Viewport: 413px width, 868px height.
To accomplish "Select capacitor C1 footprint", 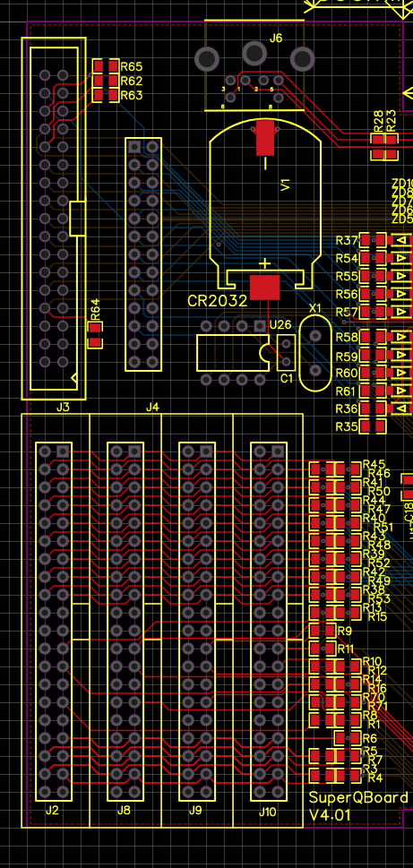I will 286,353.
